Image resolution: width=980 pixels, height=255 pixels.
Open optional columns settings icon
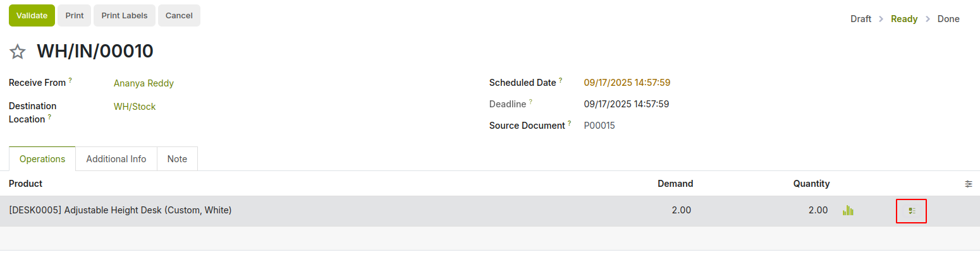coord(968,184)
